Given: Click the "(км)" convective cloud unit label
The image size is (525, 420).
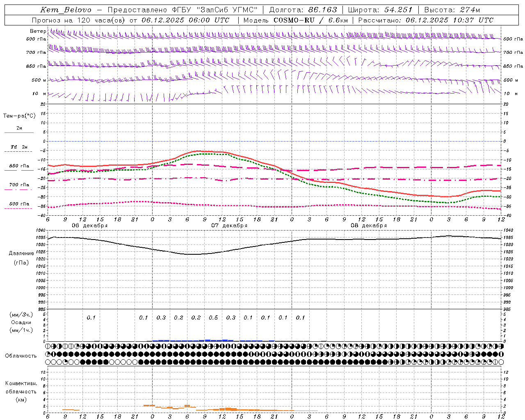Looking at the screenshot, I should (x=21, y=399).
